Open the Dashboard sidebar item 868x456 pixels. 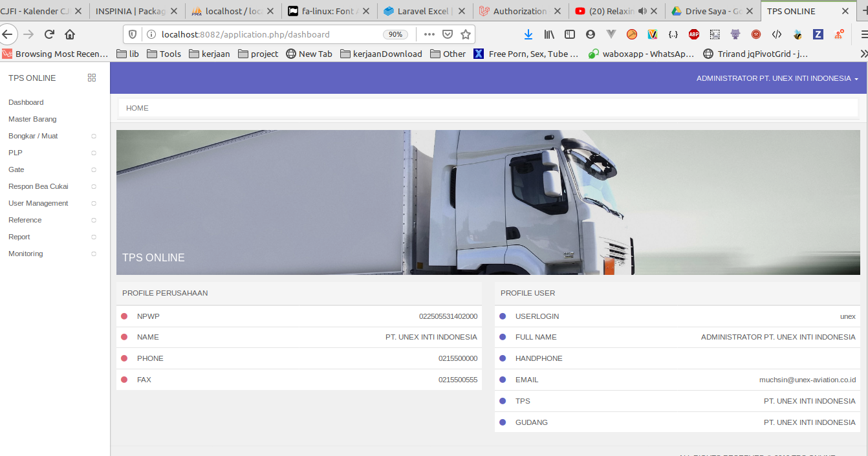(26, 102)
